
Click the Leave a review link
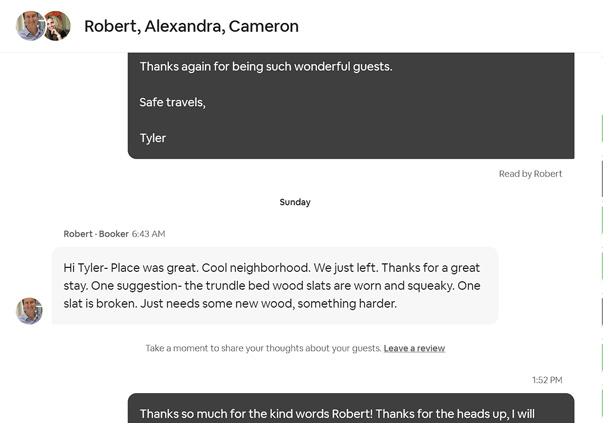[414, 348]
